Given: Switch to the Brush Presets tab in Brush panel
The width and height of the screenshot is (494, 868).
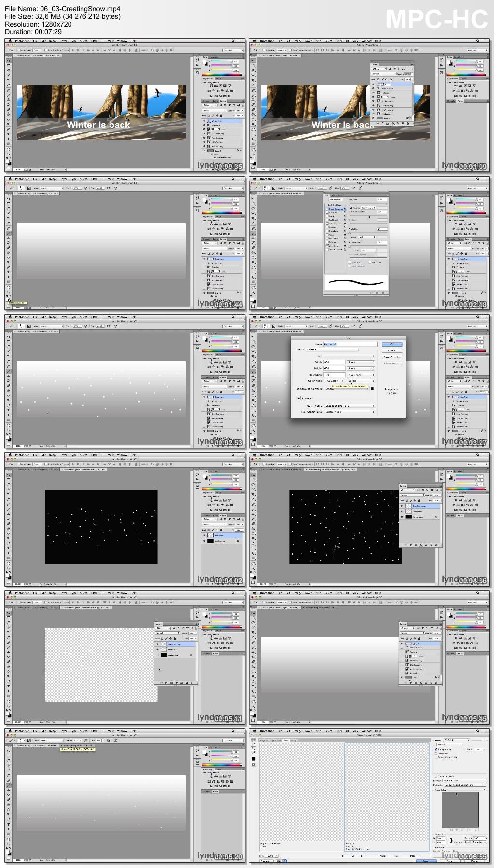Looking at the screenshot, I should tap(338, 196).
